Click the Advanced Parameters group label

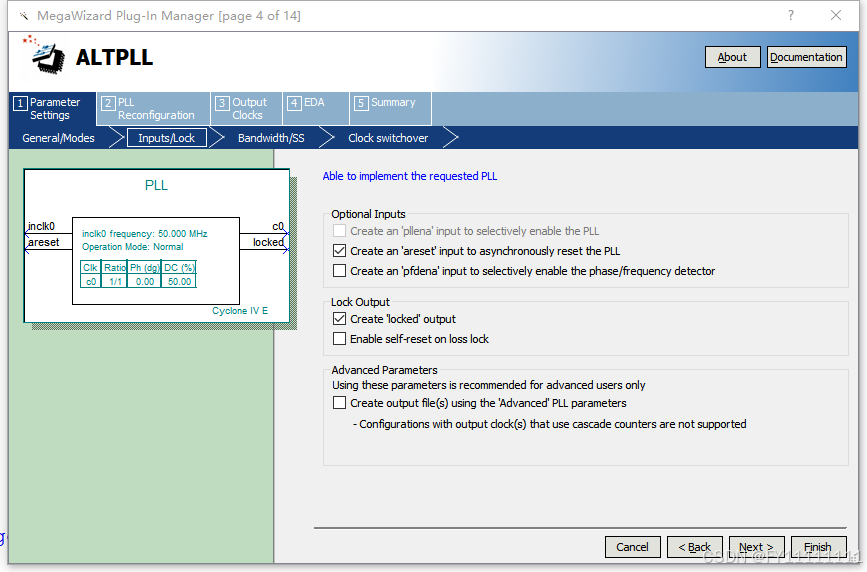(384, 370)
